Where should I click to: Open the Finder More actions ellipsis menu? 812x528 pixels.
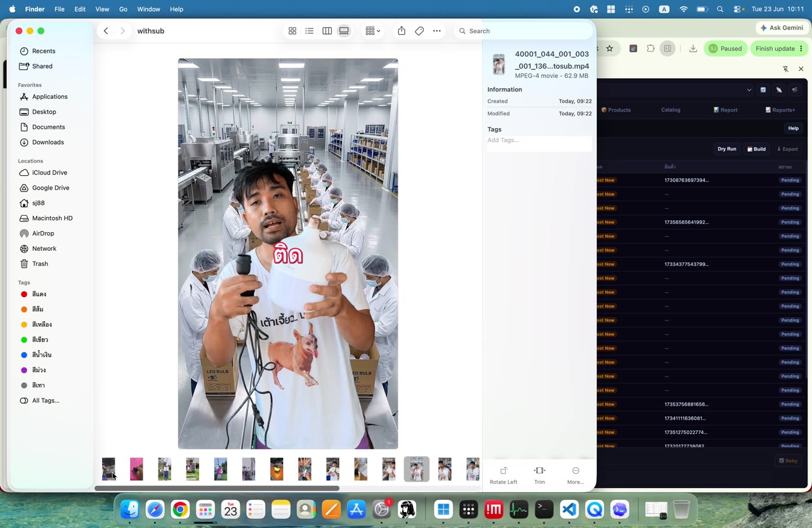[x=437, y=31]
